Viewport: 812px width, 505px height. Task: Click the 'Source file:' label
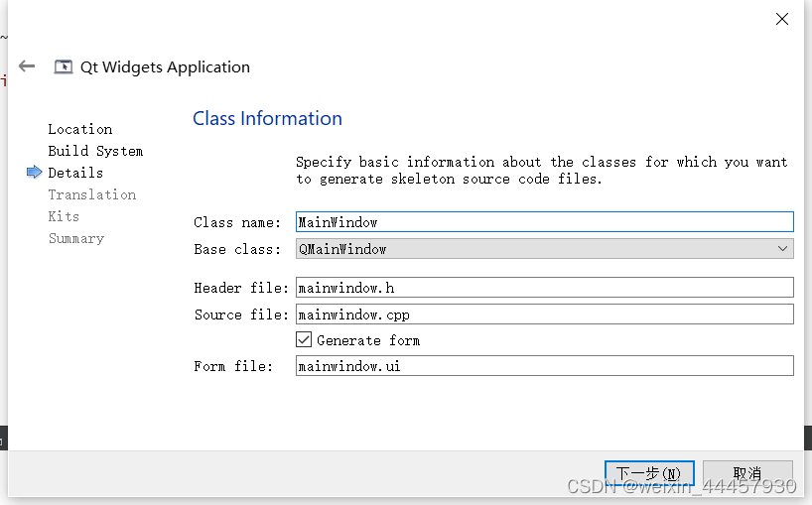(x=241, y=315)
